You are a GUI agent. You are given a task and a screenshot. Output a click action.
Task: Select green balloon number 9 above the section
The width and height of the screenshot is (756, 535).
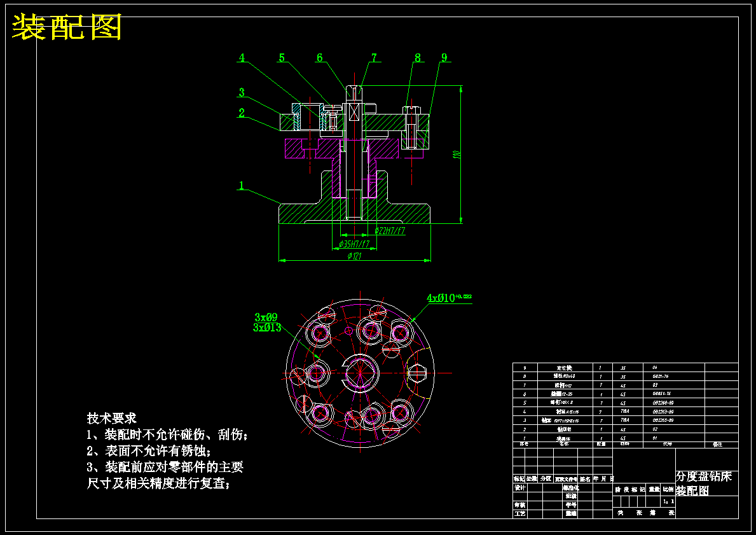[x=444, y=57]
